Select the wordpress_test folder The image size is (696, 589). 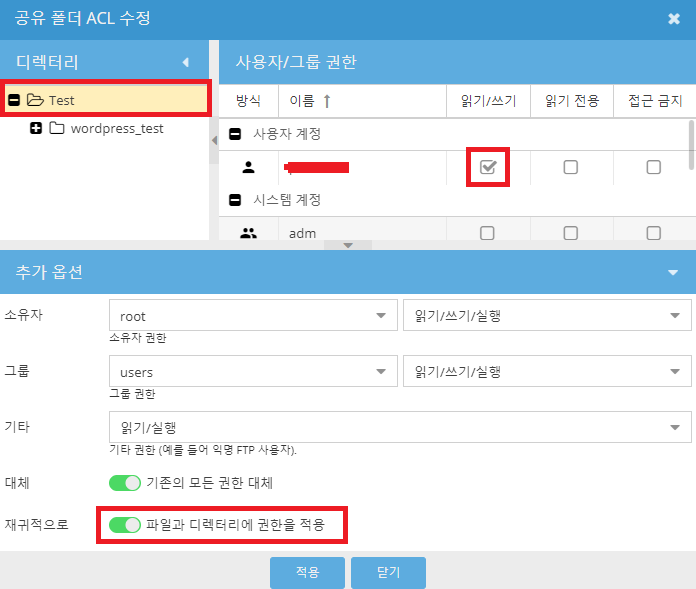click(x=117, y=128)
